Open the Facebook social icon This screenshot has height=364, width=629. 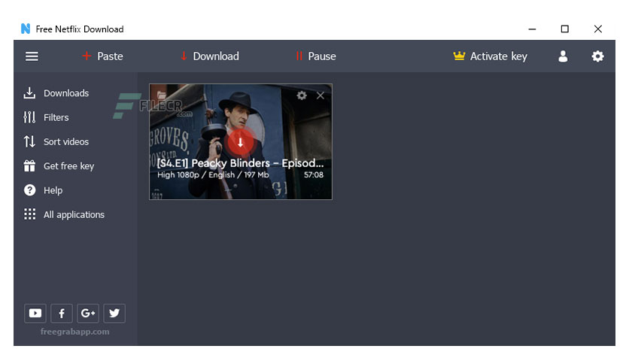click(62, 313)
